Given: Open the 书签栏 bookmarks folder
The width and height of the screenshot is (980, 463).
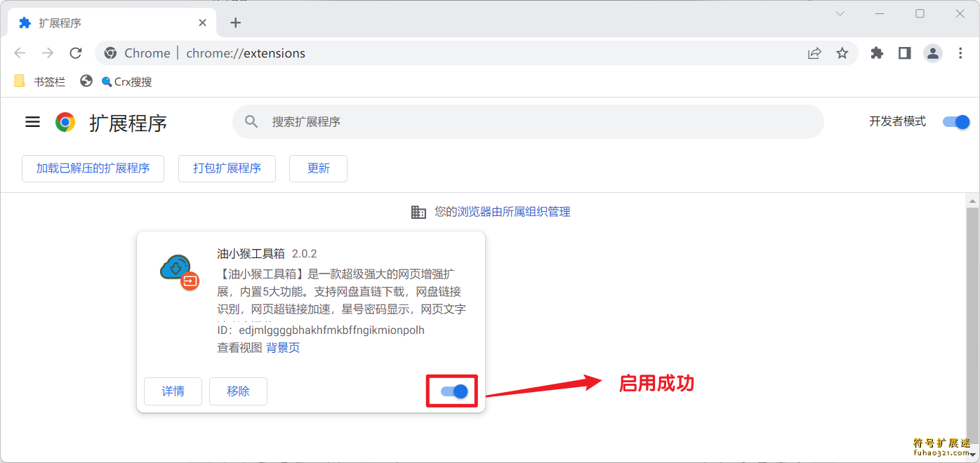Looking at the screenshot, I should click(x=40, y=81).
